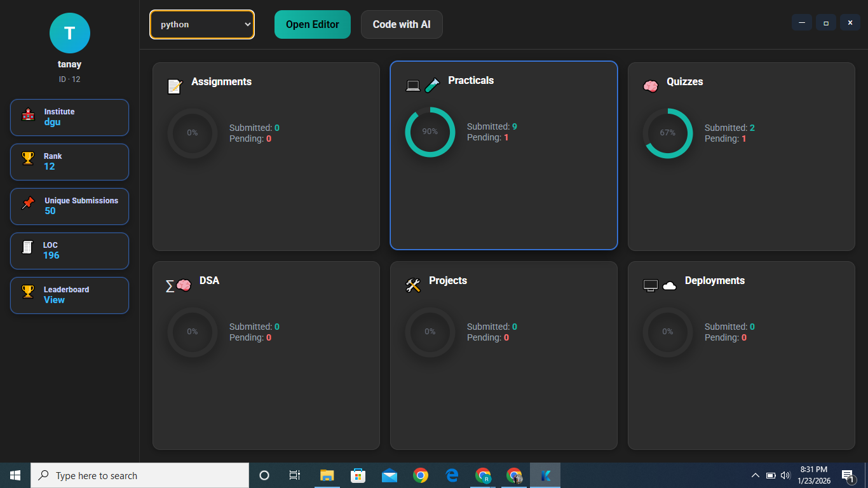The image size is (868, 488).
Task: Launch Microsoft Edge from the taskbar
Action: [452, 475]
